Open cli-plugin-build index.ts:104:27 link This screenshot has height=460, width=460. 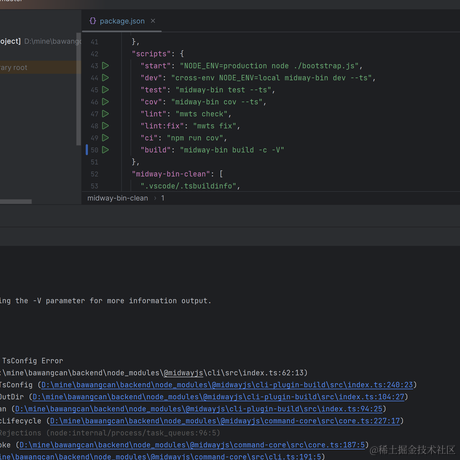pos(218,397)
